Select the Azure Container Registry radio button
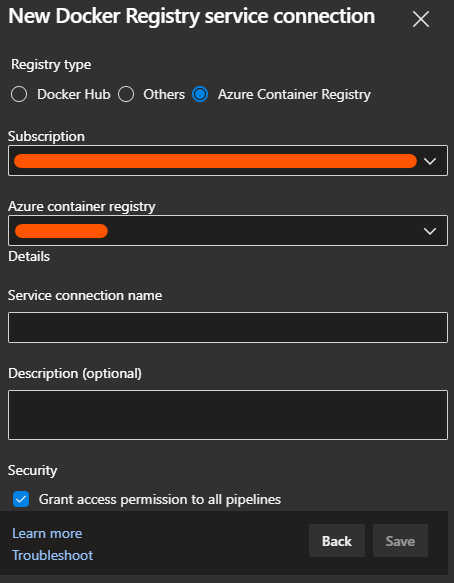 pos(200,94)
